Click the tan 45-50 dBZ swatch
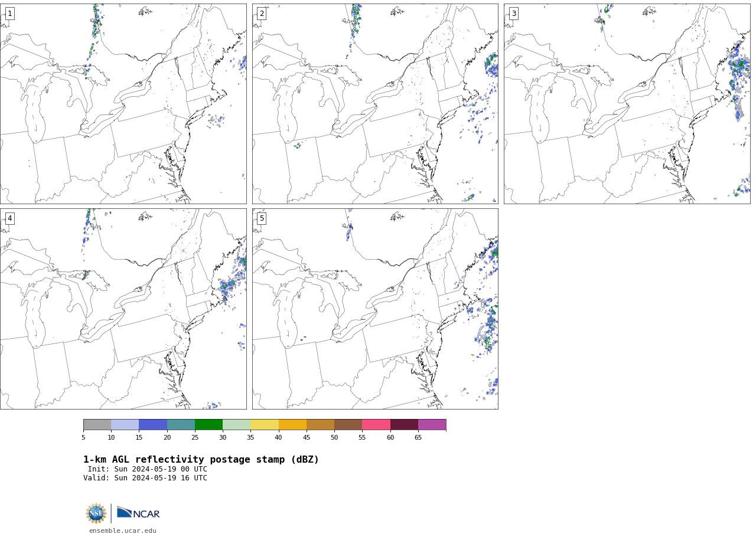The width and height of the screenshot is (756, 537). 320,425
